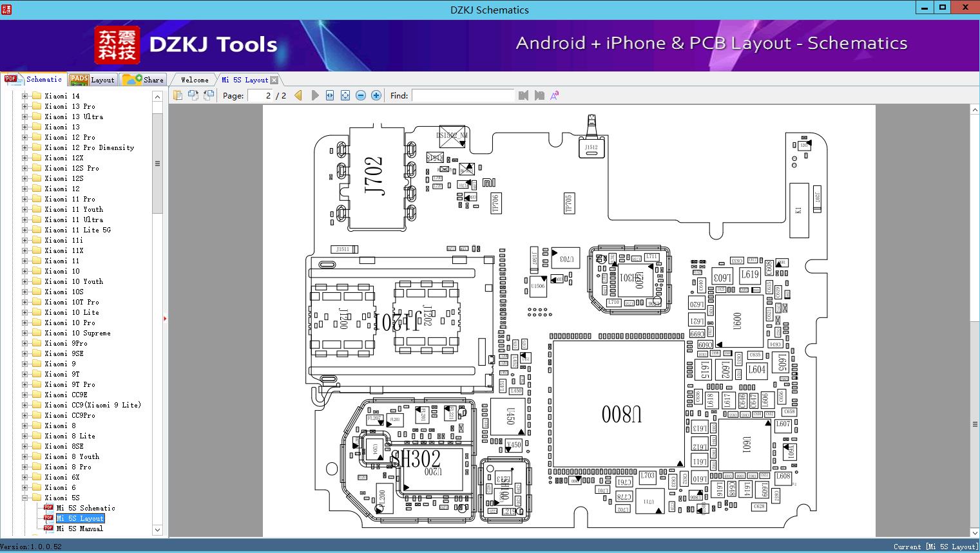Click tree panel scroll down arrow
The image size is (980, 553).
(157, 530)
